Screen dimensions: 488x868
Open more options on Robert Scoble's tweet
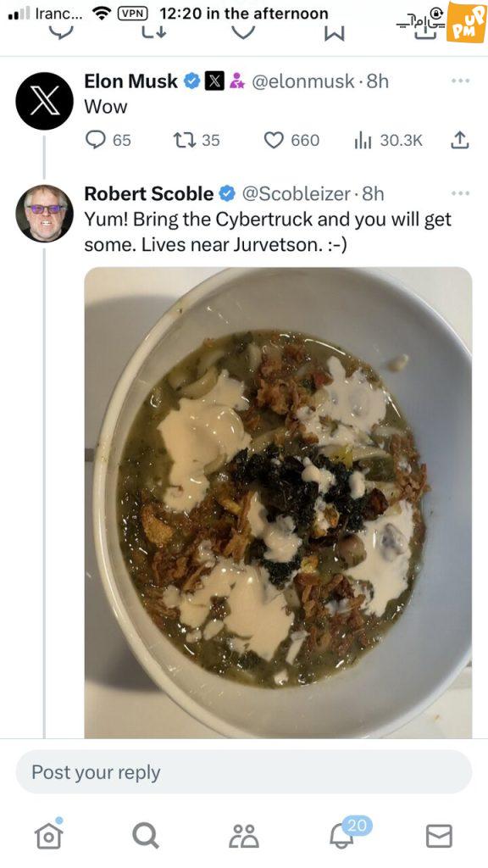pos(460,193)
